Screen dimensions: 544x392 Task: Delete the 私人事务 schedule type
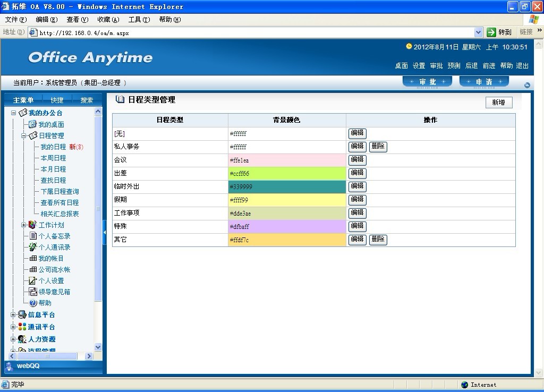pyautogui.click(x=378, y=147)
